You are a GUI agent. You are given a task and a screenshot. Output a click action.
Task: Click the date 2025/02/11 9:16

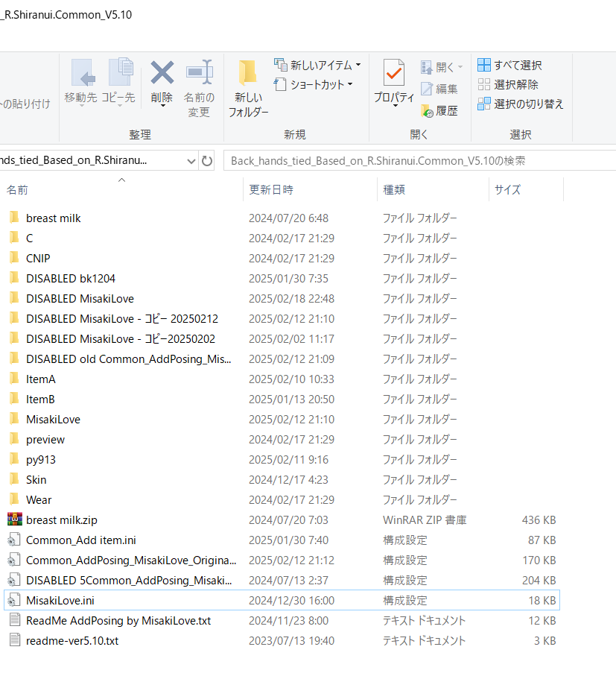coord(288,459)
